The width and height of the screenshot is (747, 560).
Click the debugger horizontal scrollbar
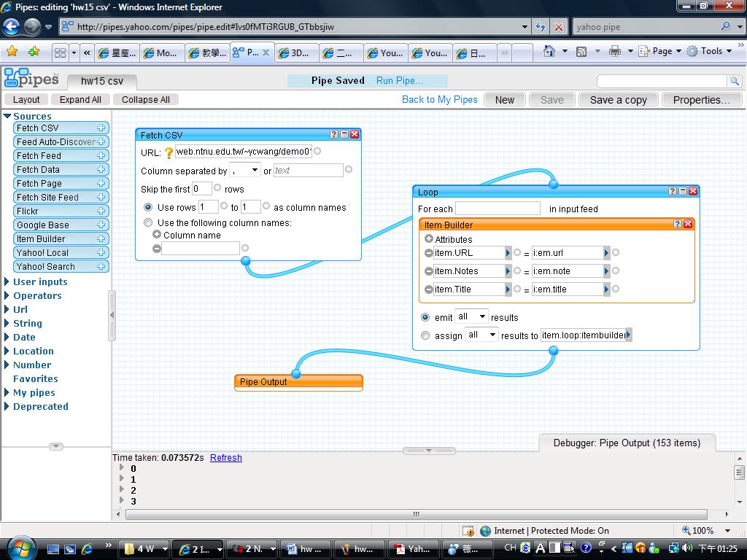417,514
